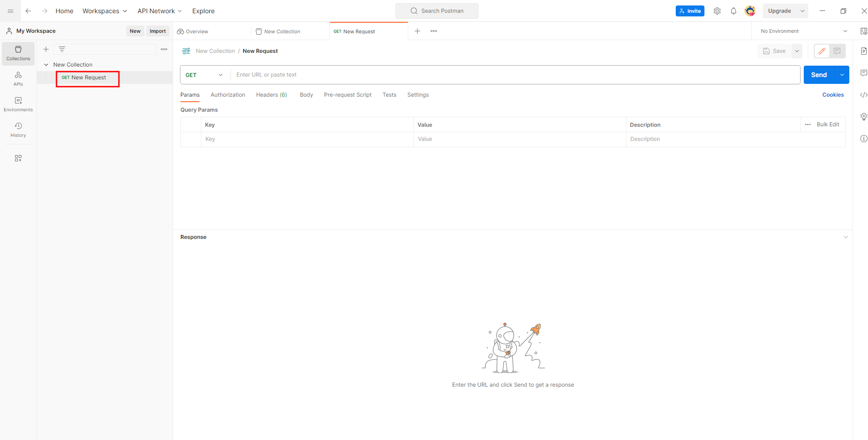Image resolution: width=868 pixels, height=440 pixels.
Task: Focus the collections filter field
Action: coord(105,49)
